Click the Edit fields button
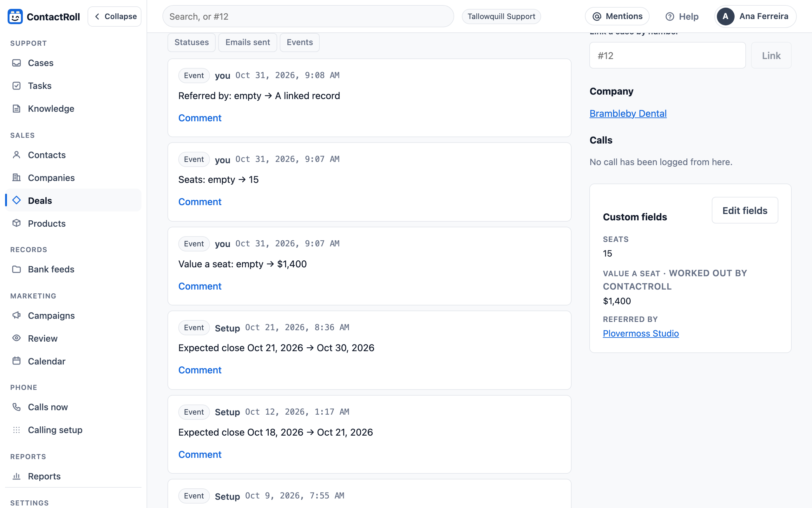Screen dimensions: 812x508 click(x=744, y=210)
